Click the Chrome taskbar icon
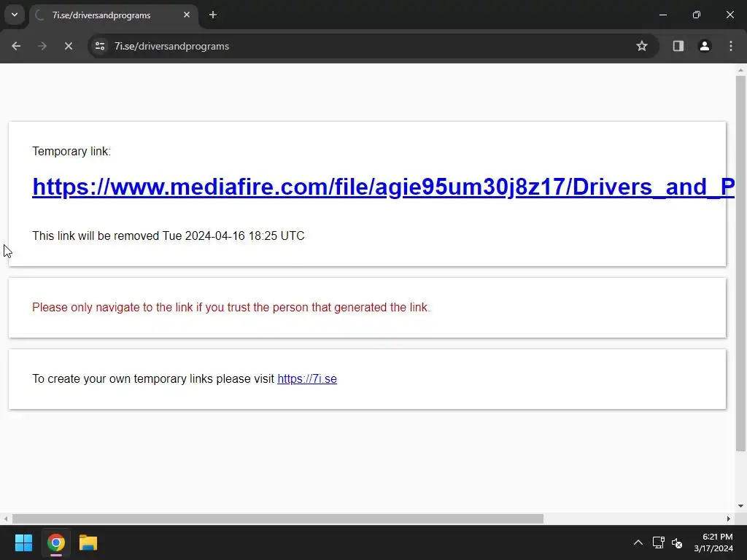This screenshot has width=747, height=560. pyautogui.click(x=55, y=542)
